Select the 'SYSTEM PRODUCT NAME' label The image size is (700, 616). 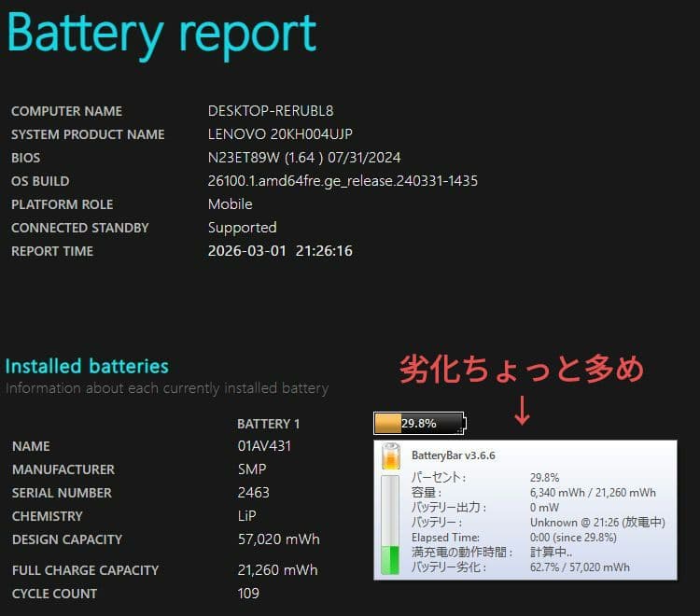(88, 134)
